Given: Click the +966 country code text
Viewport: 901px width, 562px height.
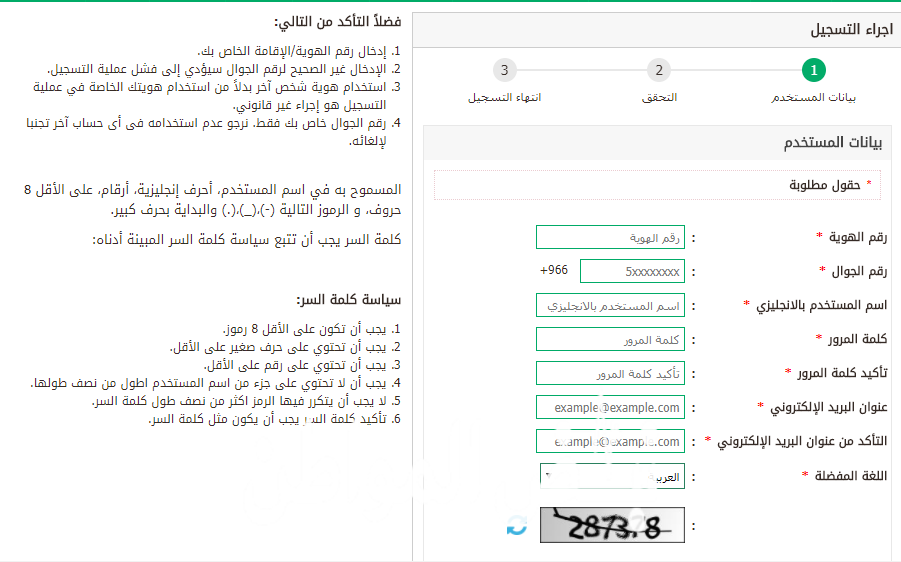Looking at the screenshot, I should pyautogui.click(x=553, y=271).
